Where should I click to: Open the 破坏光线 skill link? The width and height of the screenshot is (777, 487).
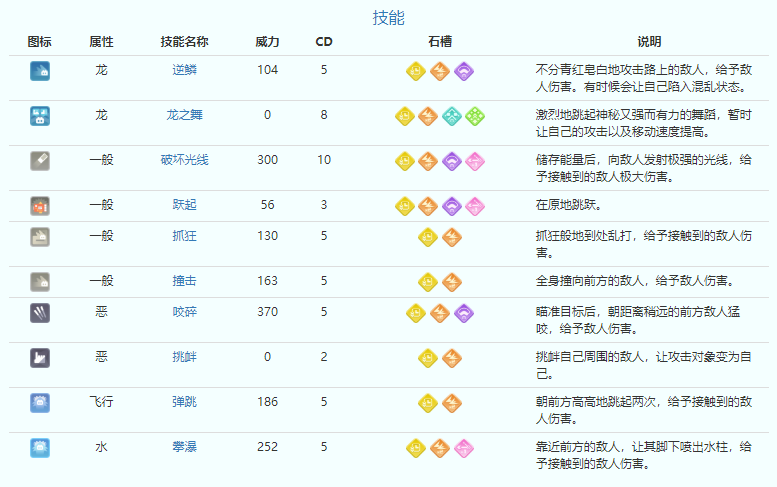(x=184, y=160)
